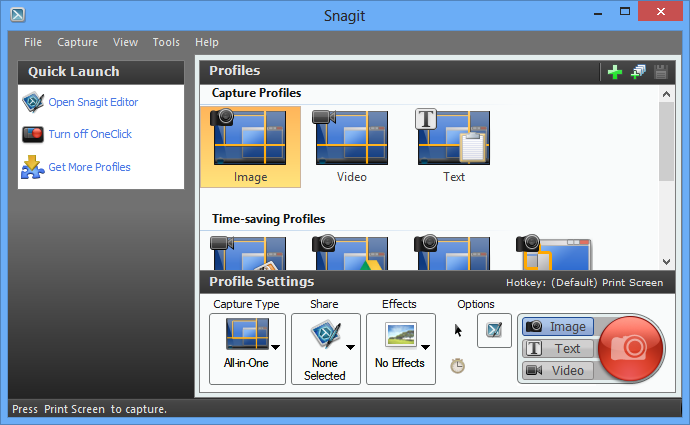Click the Snagit app icon in title bar
Screen dimensions: 690x425
[18, 15]
